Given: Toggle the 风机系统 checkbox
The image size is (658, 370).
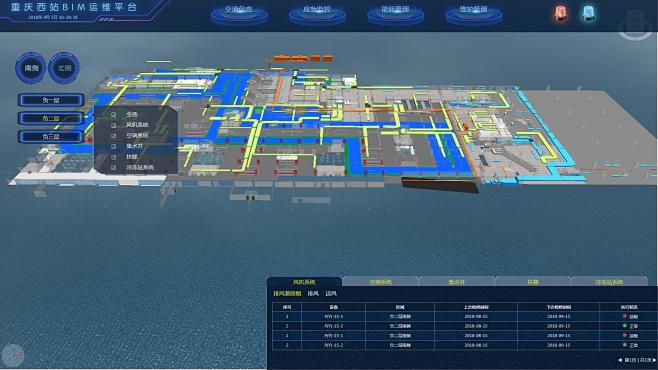Looking at the screenshot, I should pos(114,125).
